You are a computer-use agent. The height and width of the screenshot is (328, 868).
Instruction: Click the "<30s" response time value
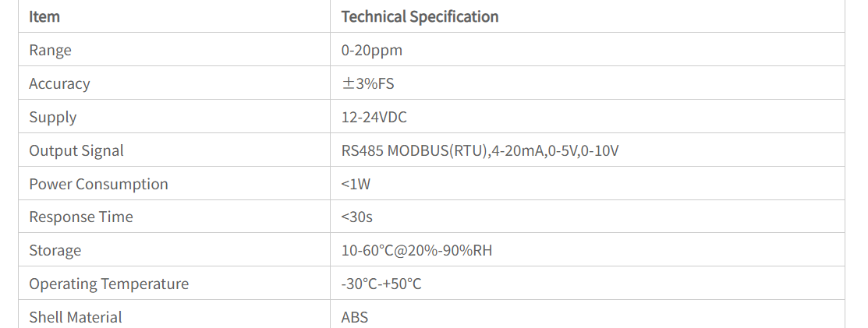pyautogui.click(x=356, y=217)
